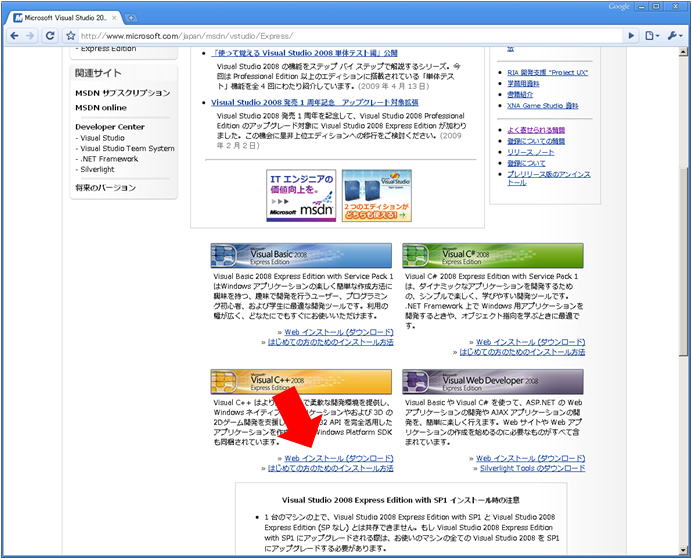Click Visual Studio Team System sidebar link
This screenshot has width=692, height=559.
128,149
